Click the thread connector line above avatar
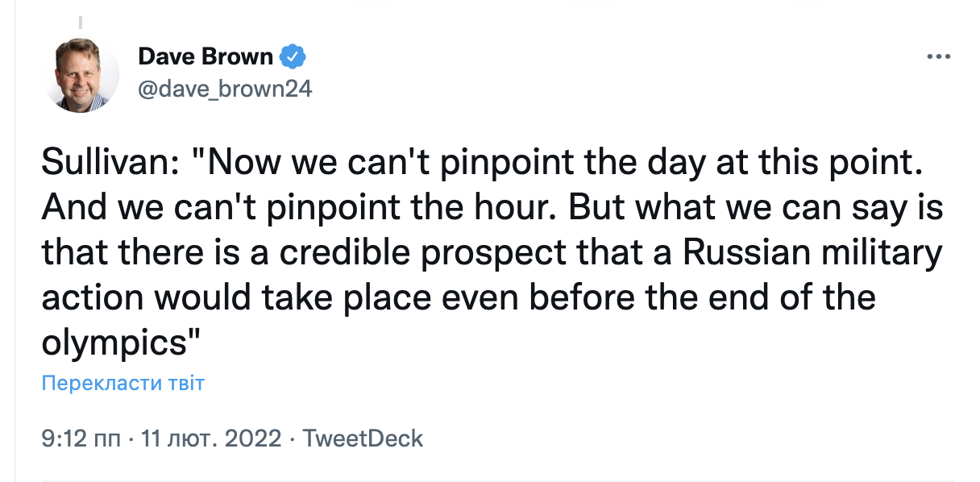The height and width of the screenshot is (482, 980). click(81, 18)
